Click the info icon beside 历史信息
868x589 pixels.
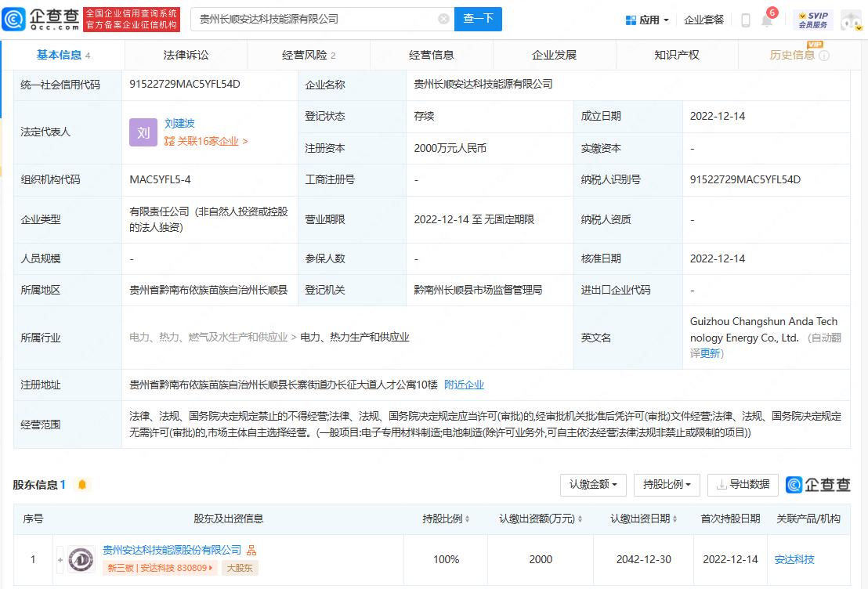pyautogui.click(x=824, y=56)
